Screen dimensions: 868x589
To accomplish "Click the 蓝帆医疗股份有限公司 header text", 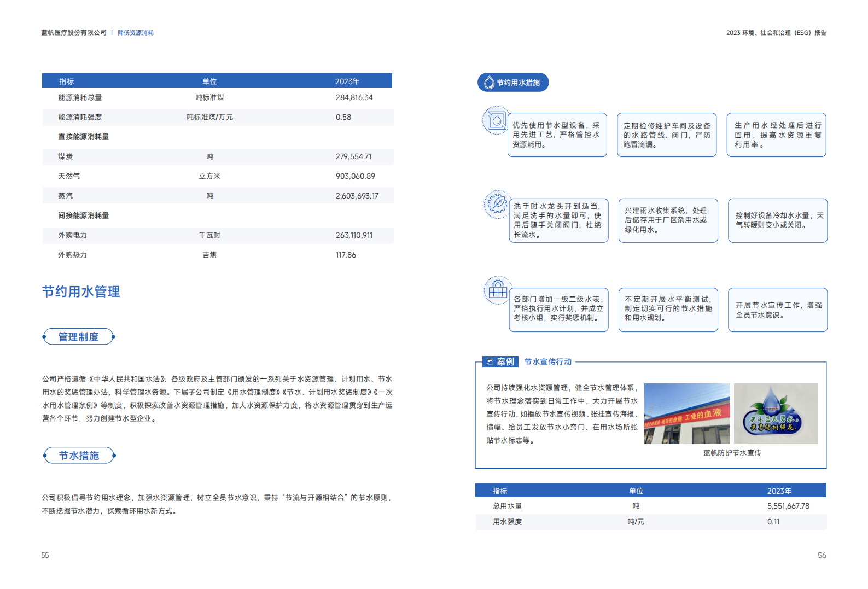I will 74,33.
